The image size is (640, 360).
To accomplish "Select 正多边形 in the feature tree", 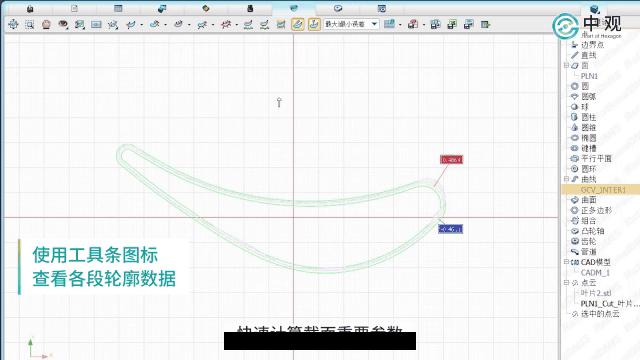I will coord(596,210).
